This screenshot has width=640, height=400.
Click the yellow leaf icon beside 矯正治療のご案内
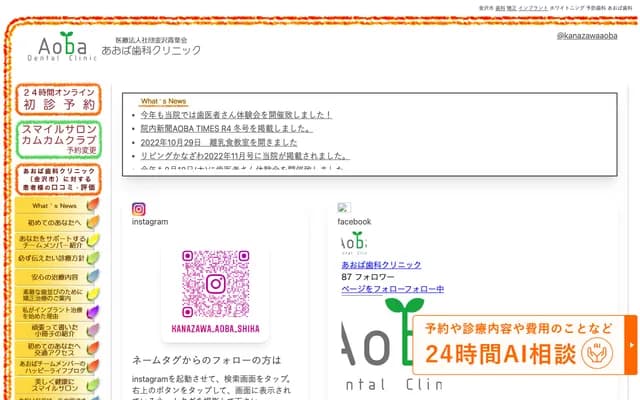tap(93, 294)
